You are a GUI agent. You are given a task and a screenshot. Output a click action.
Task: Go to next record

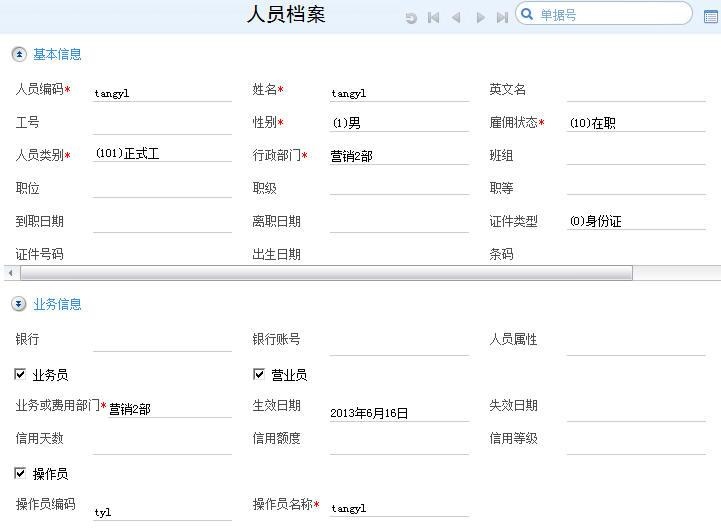tap(481, 18)
